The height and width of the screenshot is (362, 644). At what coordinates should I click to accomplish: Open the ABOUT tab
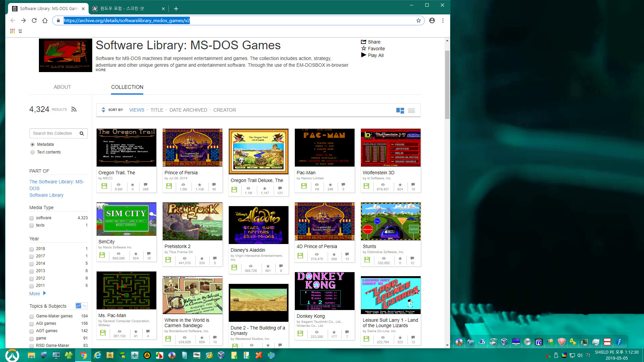[62, 87]
